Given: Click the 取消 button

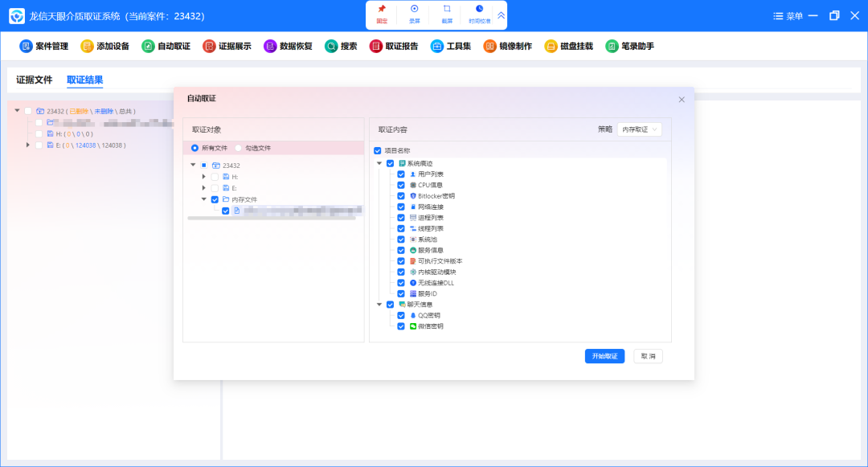Looking at the screenshot, I should 648,356.
